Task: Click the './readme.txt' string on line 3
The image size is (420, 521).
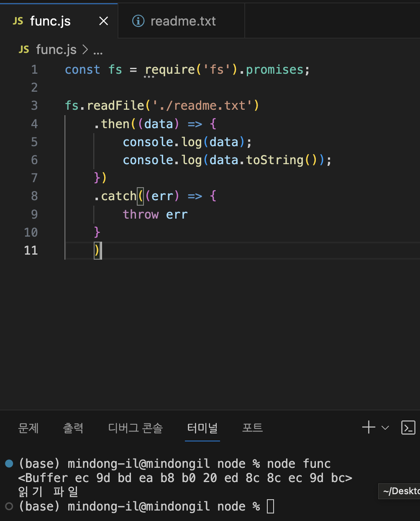Action: pyautogui.click(x=203, y=106)
